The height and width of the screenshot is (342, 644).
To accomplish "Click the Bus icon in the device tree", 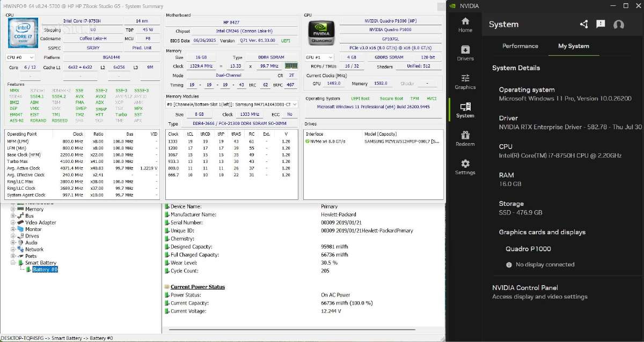I will pos(20,216).
